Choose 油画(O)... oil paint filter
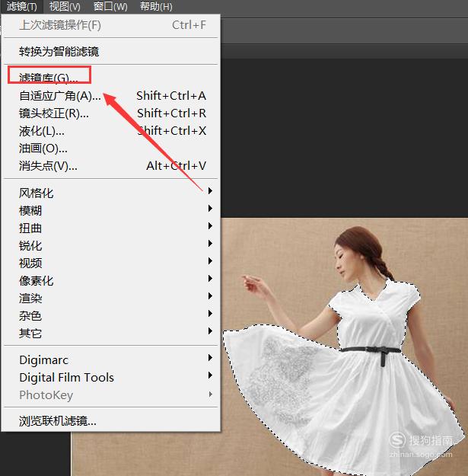Viewport: 468px width, 476px height. point(110,149)
